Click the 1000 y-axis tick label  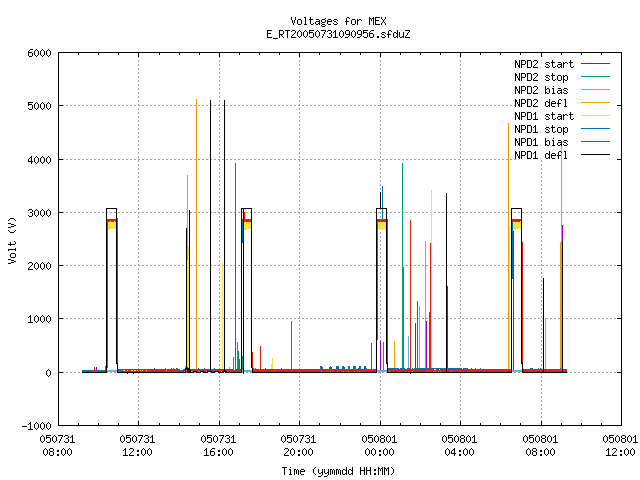(x=39, y=319)
